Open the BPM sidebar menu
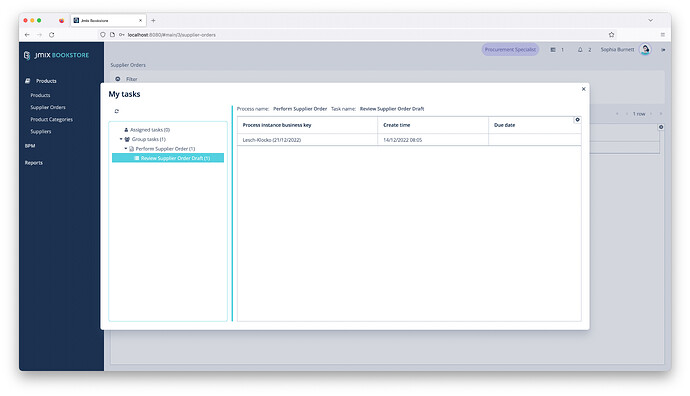The image size is (690, 396). coord(30,146)
